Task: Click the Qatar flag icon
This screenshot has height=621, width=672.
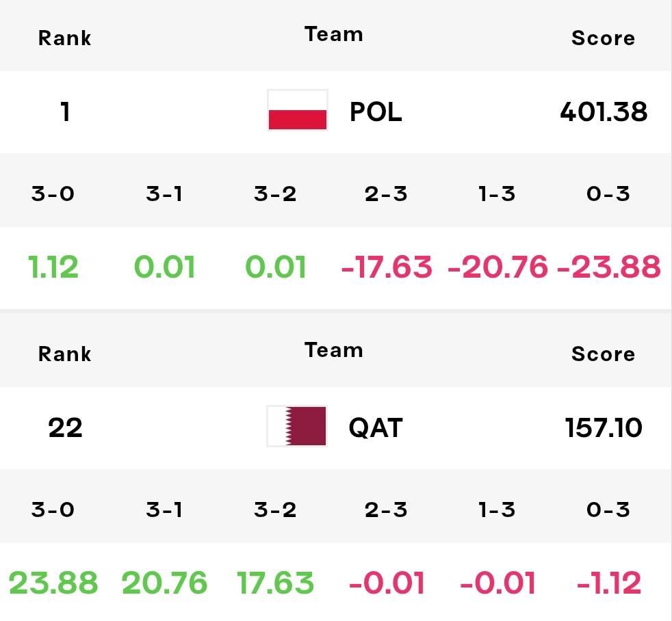Action: point(296,426)
